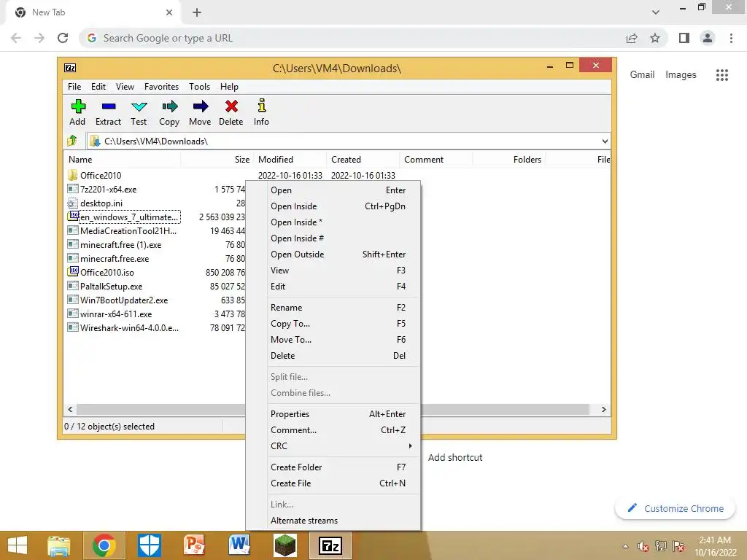The width and height of the screenshot is (747, 560).
Task: Click the Extract toolbar icon
Action: 109,106
